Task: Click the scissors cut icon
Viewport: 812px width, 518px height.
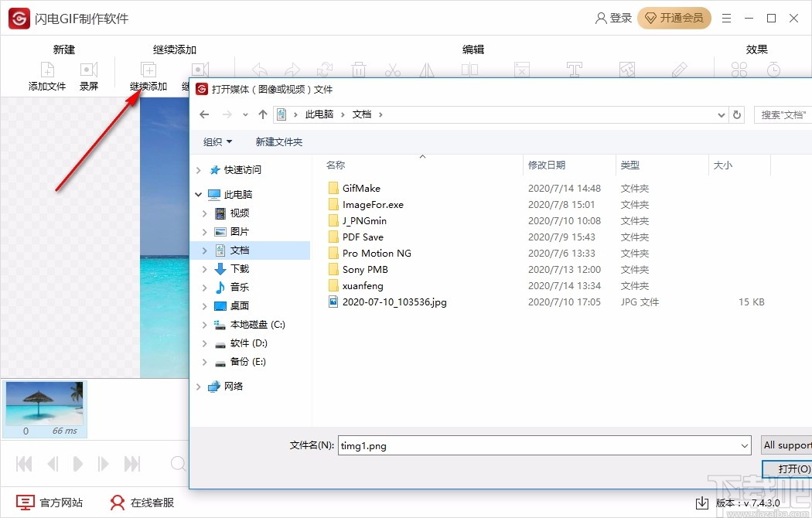Action: pyautogui.click(x=393, y=70)
